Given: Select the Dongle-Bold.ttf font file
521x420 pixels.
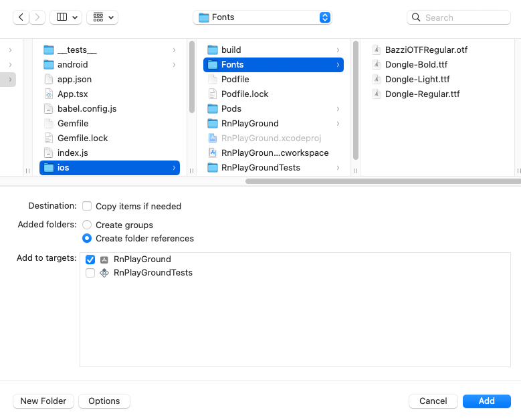Looking at the screenshot, I should 437,64.
